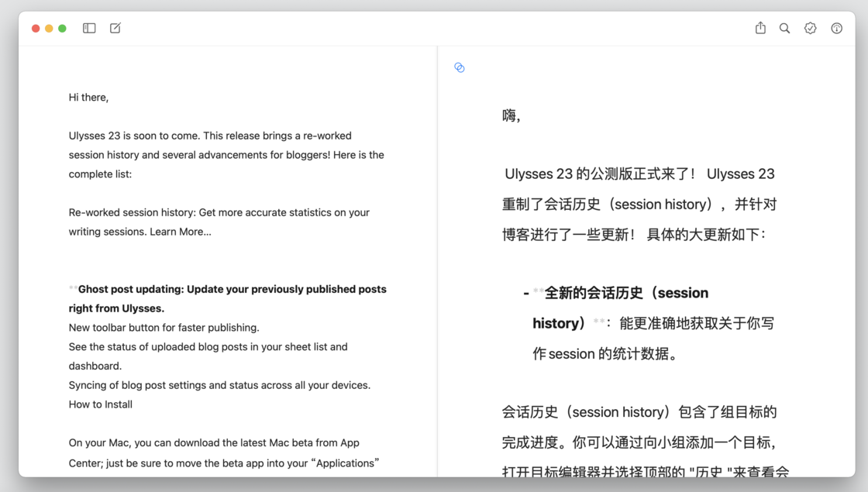This screenshot has width=868, height=492.
Task: Click 'Syncing of blog post settings' line
Action: pyautogui.click(x=220, y=385)
